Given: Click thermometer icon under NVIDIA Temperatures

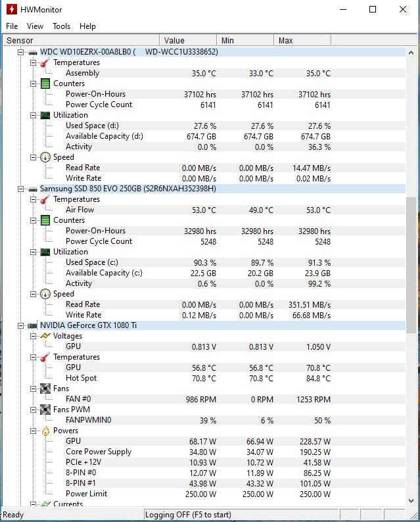Looking at the screenshot, I should pos(45,357).
